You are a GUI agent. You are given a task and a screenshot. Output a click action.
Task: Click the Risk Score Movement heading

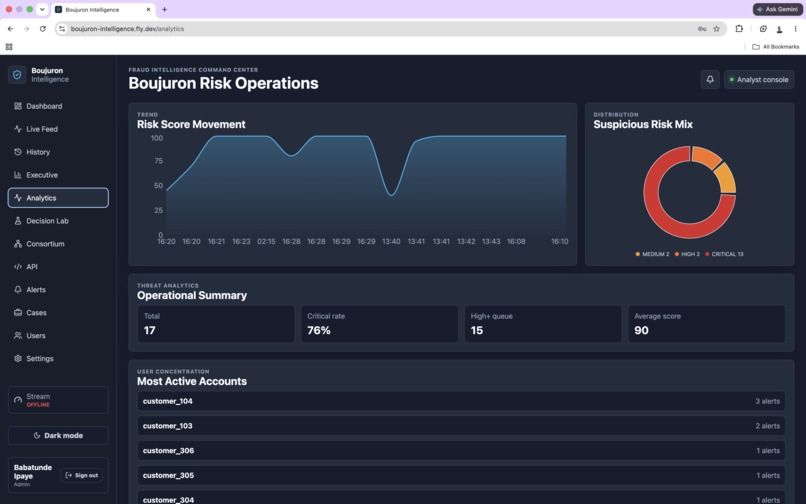pos(191,124)
